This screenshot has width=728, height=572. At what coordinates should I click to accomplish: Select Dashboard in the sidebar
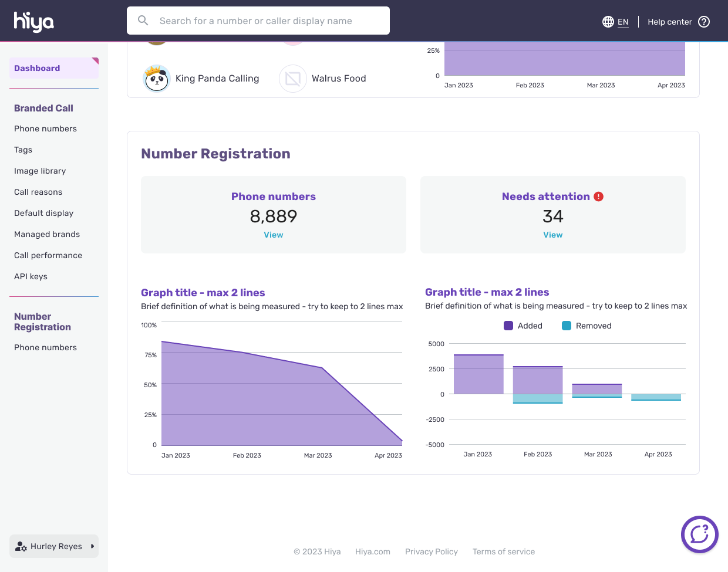pyautogui.click(x=37, y=68)
